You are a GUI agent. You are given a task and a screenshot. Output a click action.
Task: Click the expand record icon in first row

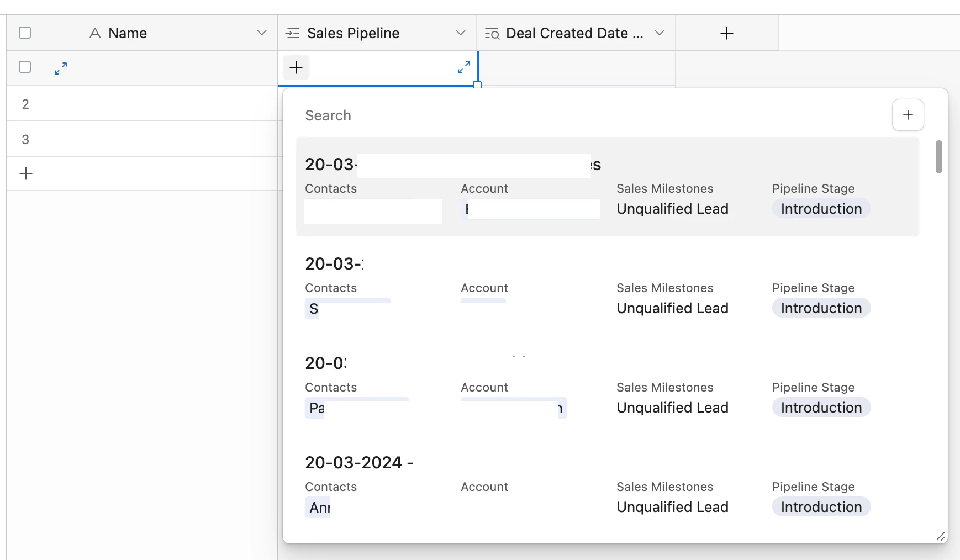(61, 68)
